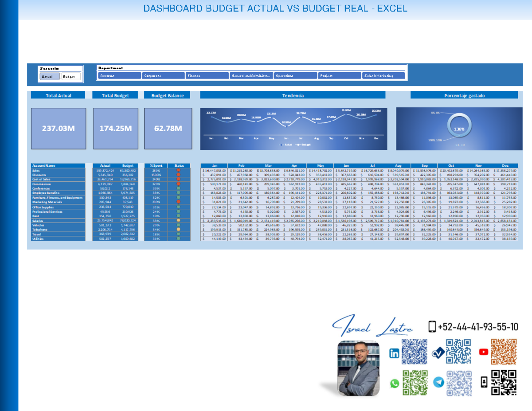
Task: Click the Tendencia chart title bar
Action: tap(293, 95)
